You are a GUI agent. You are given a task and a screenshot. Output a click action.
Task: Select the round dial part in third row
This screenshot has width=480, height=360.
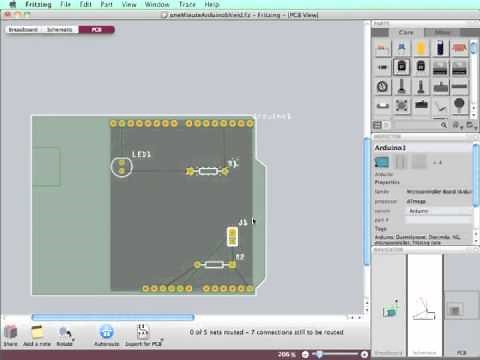pos(383,87)
